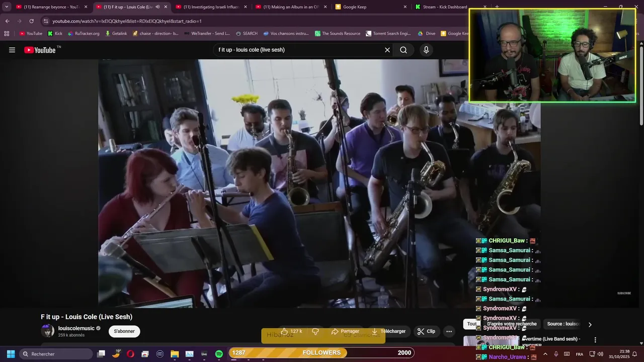The height and width of the screenshot is (362, 644).
Task: Open Task View on the taskbar
Action: (101, 354)
